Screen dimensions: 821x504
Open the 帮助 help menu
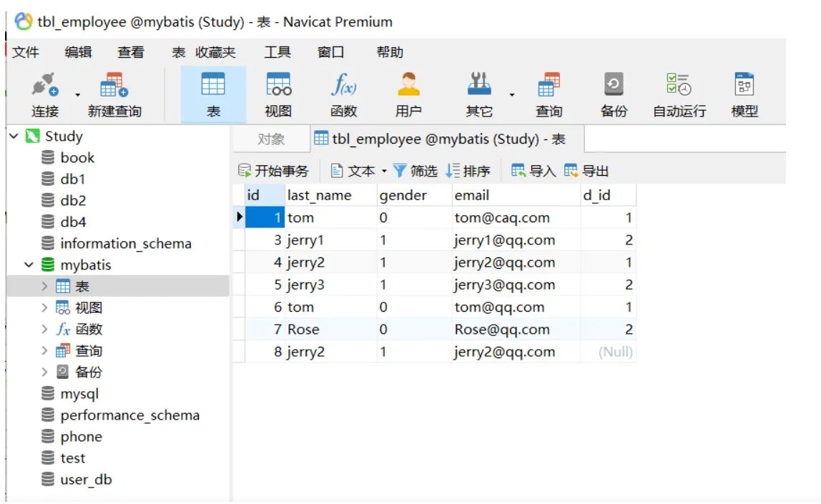coord(390,52)
